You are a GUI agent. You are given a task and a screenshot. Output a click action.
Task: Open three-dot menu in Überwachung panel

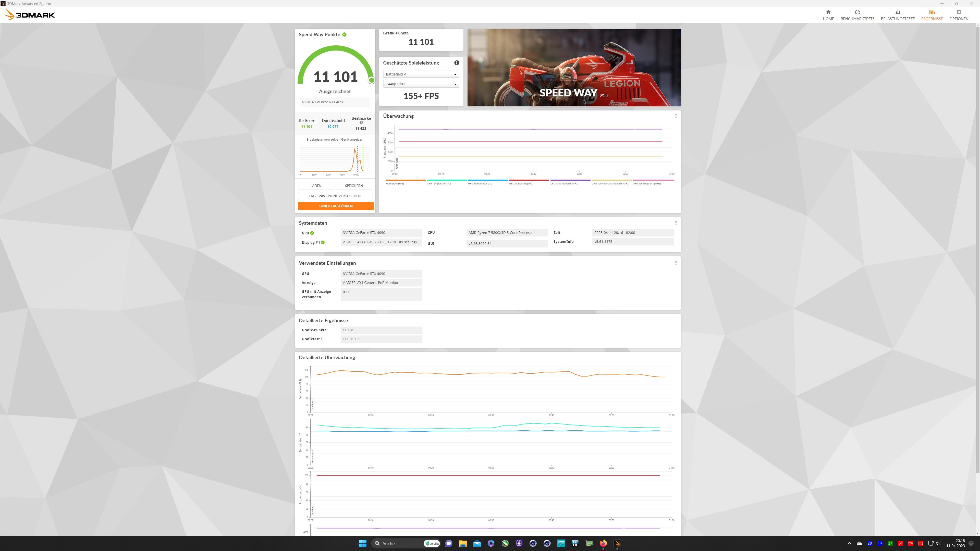[676, 116]
